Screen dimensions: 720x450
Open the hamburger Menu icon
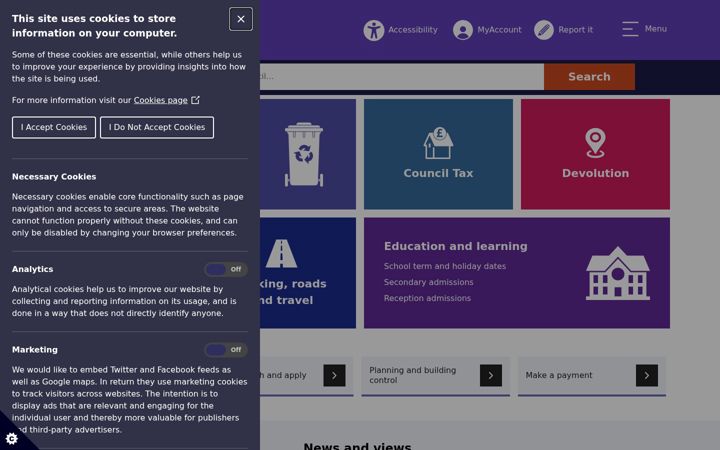[630, 29]
